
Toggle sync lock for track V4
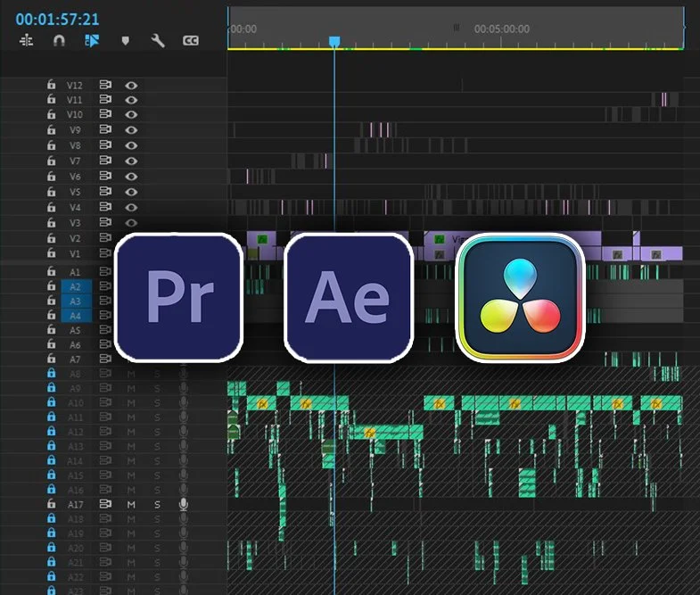point(105,207)
